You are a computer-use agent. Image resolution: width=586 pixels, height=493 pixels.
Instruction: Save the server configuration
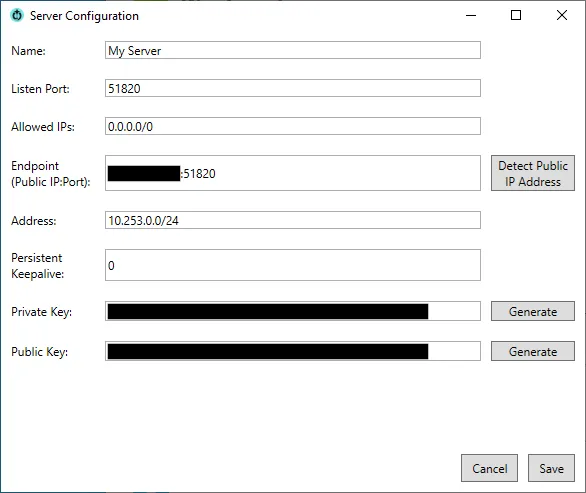551,468
